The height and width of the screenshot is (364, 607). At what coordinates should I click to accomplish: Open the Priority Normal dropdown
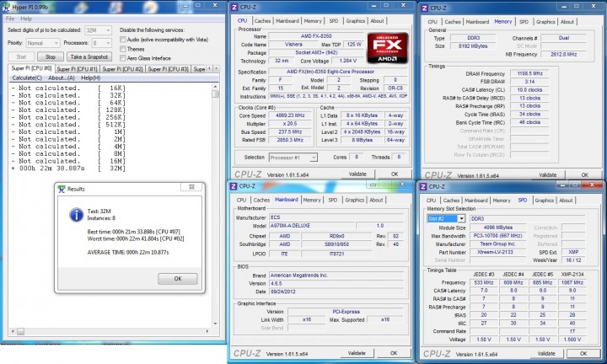tap(43, 43)
